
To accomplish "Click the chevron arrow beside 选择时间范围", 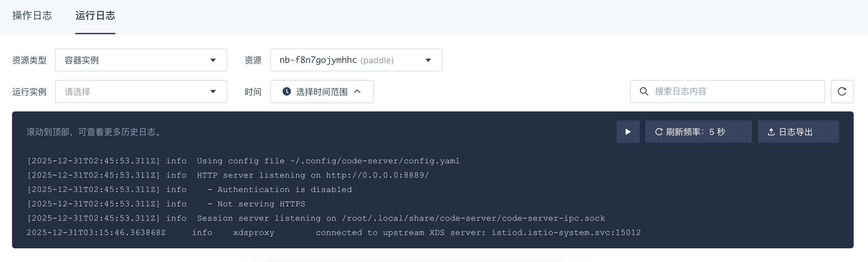I will pyautogui.click(x=357, y=92).
